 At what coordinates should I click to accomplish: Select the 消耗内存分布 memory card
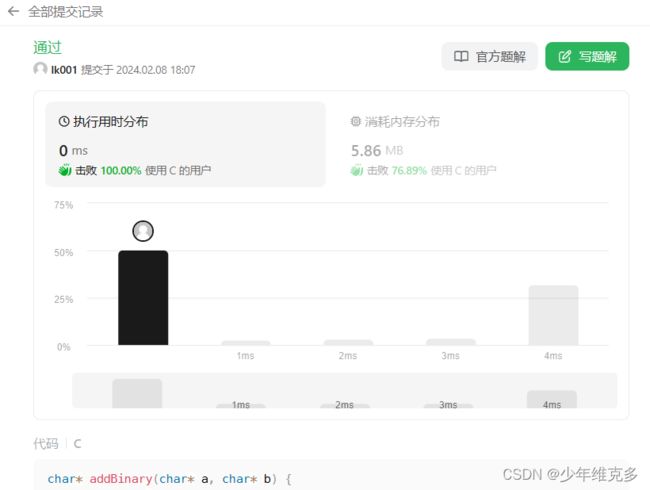(477, 144)
